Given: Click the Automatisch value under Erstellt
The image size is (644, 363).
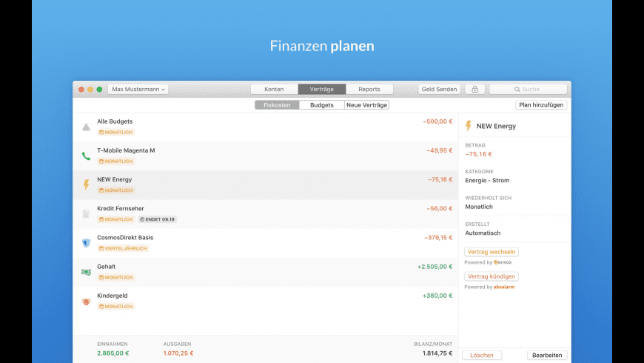Looking at the screenshot, I should pos(483,233).
